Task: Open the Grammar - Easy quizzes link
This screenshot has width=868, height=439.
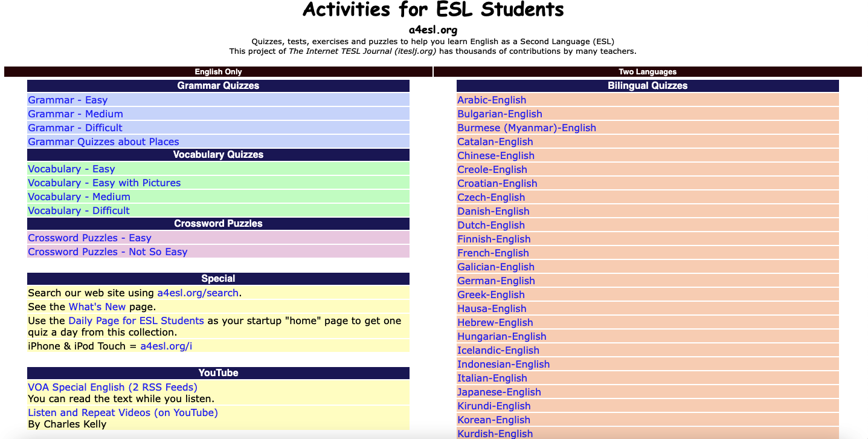Action: 68,100
